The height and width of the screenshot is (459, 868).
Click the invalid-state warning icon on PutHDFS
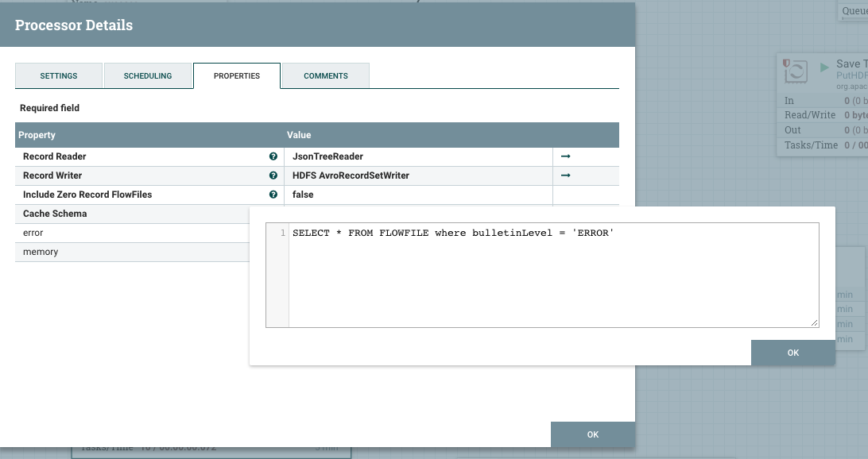pyautogui.click(x=787, y=62)
